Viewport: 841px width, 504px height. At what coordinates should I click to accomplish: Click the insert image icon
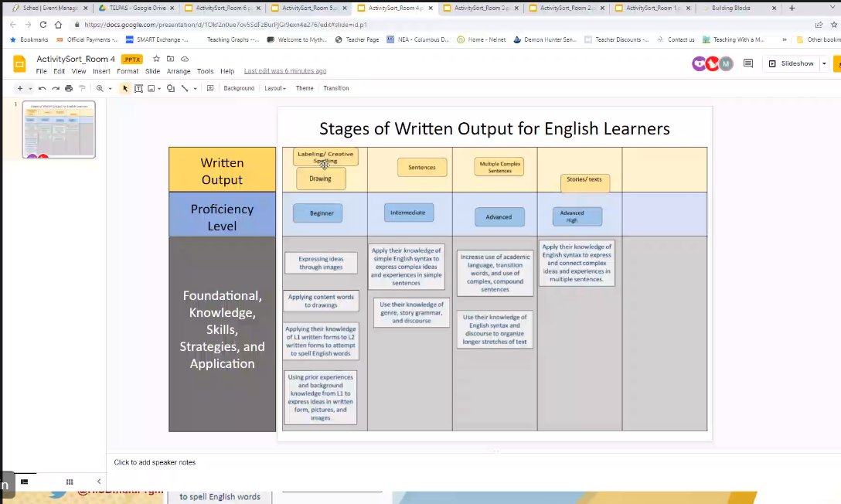(x=152, y=88)
